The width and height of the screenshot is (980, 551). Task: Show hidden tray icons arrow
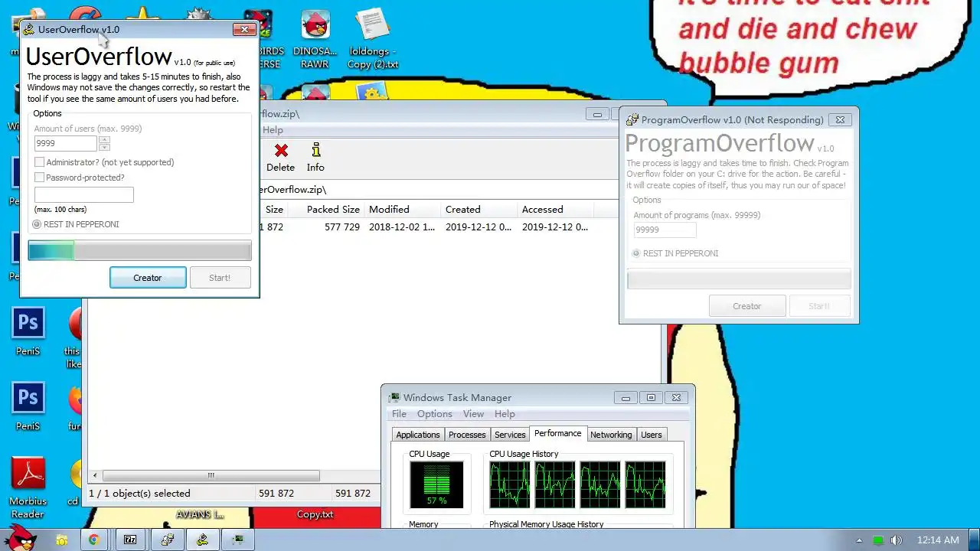(859, 540)
